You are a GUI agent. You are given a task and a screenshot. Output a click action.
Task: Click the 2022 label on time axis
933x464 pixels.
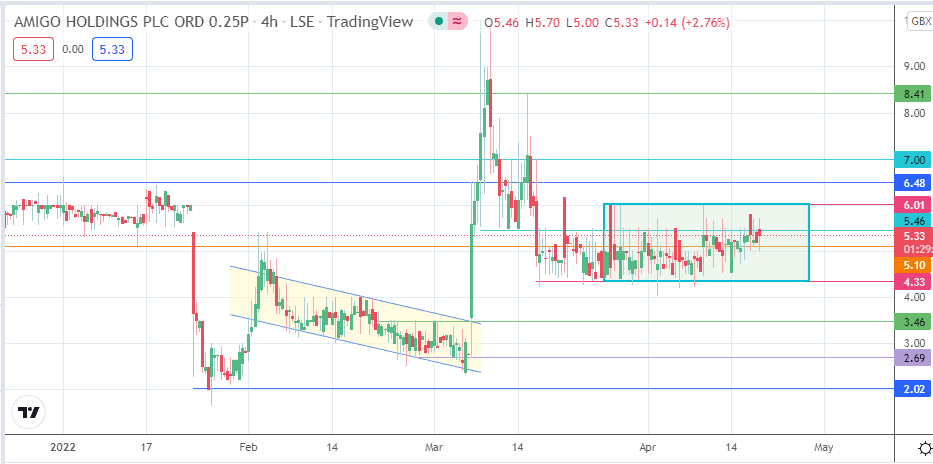pyautogui.click(x=64, y=447)
